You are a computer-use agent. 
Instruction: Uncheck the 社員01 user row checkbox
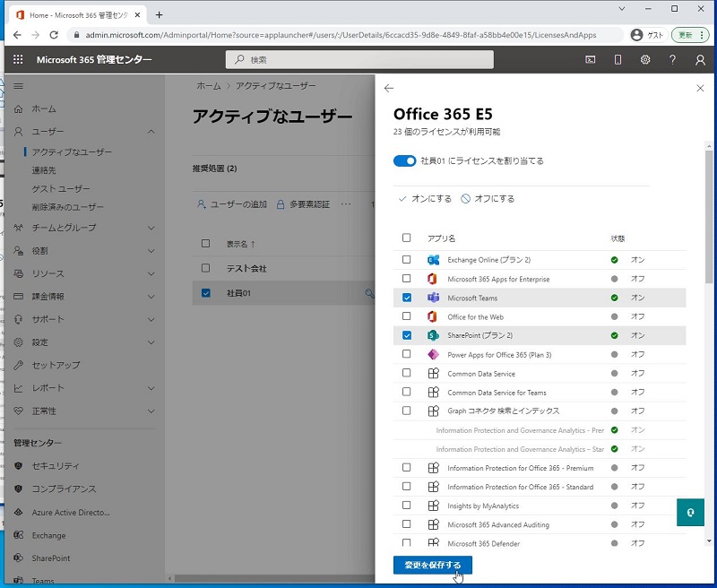click(x=206, y=293)
